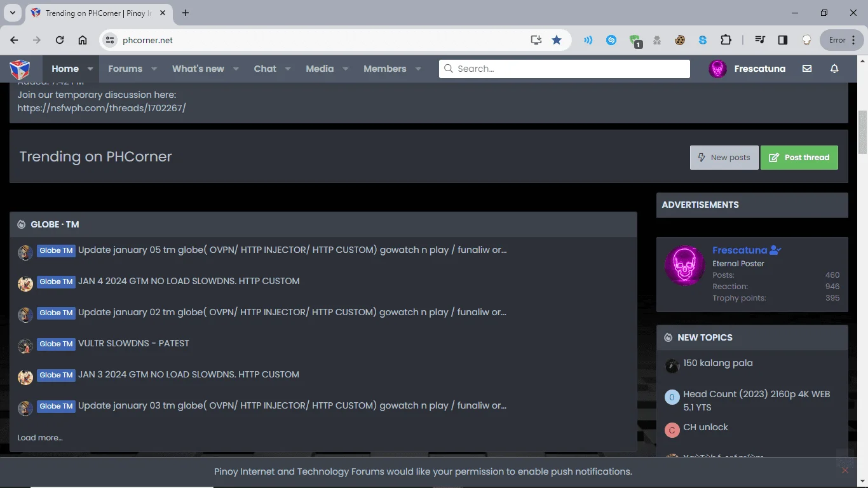Screen dimensions: 868x488
Task: Click the blue S extension icon
Action: 703,40
